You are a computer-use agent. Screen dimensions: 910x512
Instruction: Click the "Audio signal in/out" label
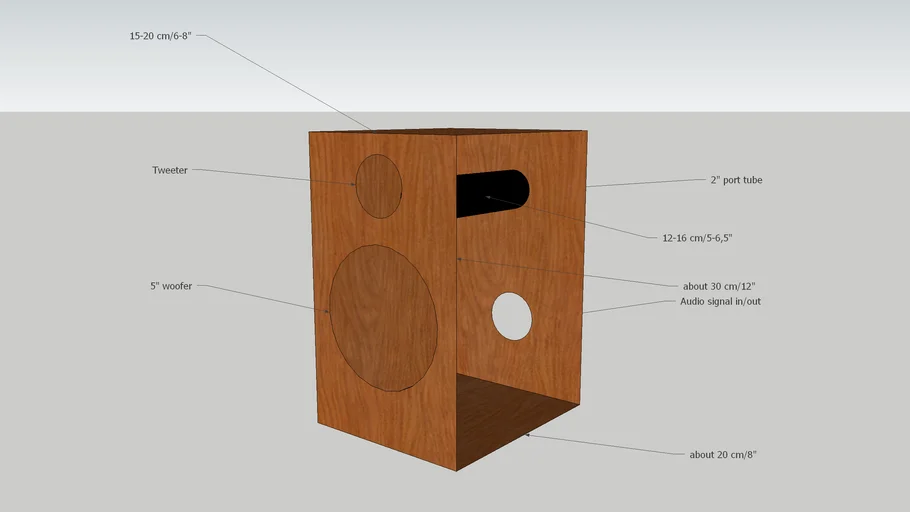coord(720,301)
